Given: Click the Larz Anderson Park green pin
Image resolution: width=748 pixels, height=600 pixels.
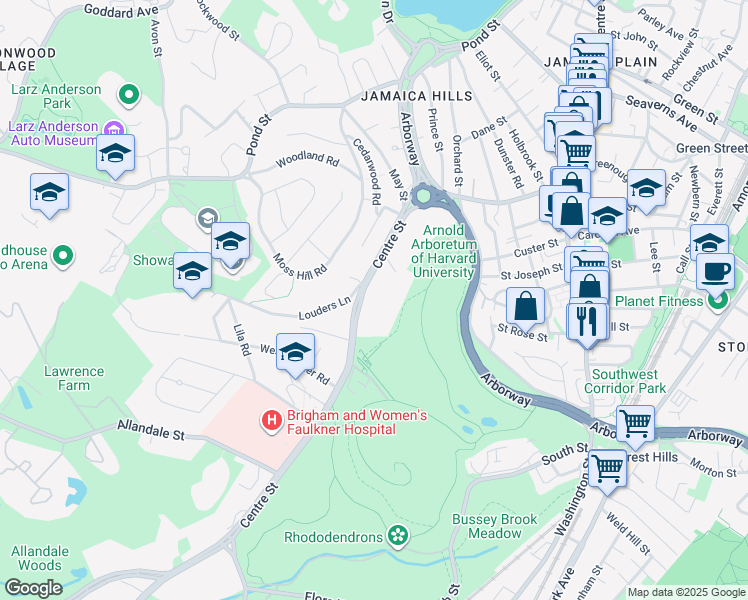Looking at the screenshot, I should (x=129, y=95).
